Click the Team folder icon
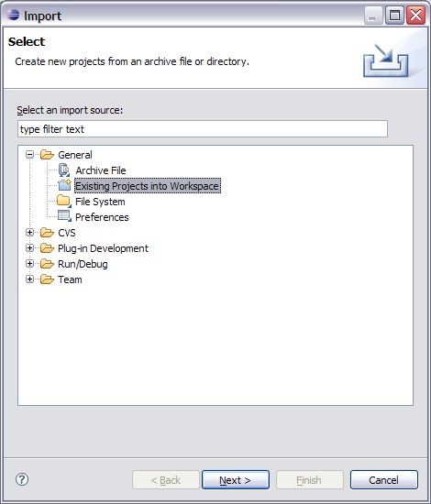 click(x=47, y=279)
